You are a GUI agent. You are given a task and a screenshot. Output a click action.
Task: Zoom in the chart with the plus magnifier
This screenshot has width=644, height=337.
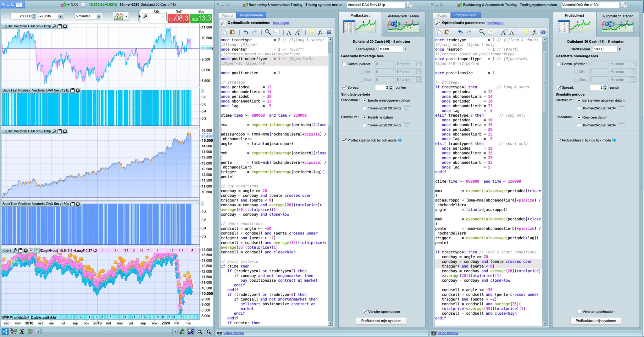[208, 331]
